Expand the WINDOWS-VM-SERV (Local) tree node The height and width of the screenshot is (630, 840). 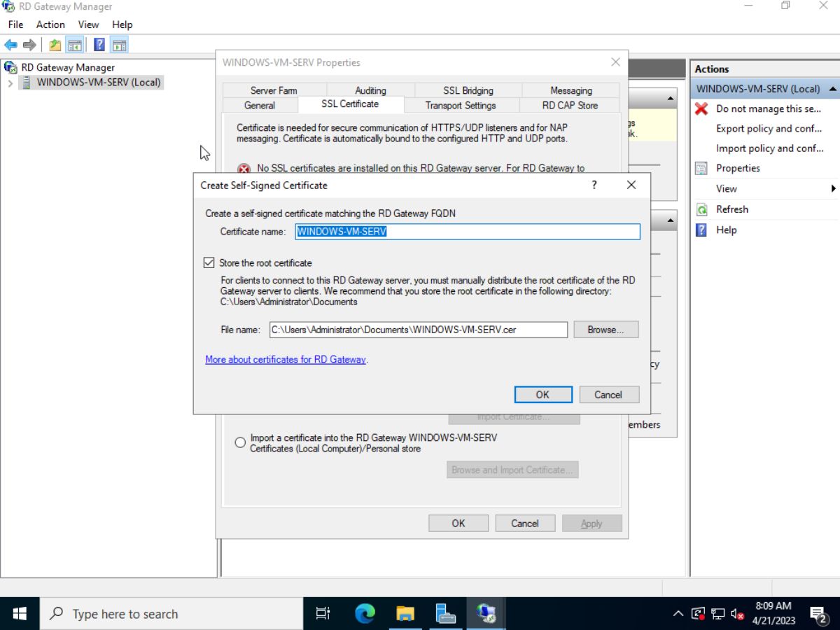[10, 83]
